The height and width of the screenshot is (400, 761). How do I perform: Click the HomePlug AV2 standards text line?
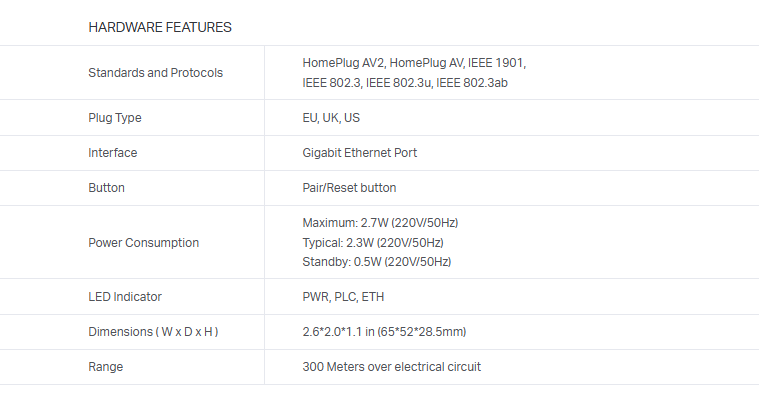tap(413, 63)
